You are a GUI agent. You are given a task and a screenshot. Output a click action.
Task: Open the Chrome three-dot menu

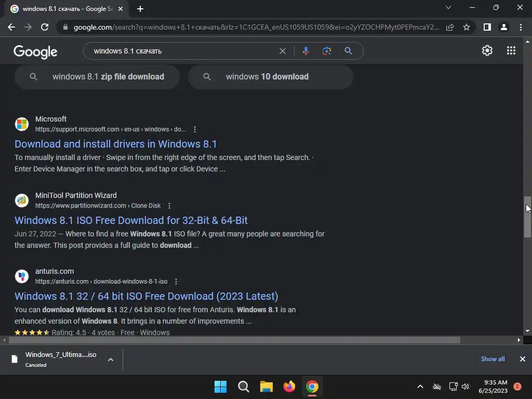(521, 27)
